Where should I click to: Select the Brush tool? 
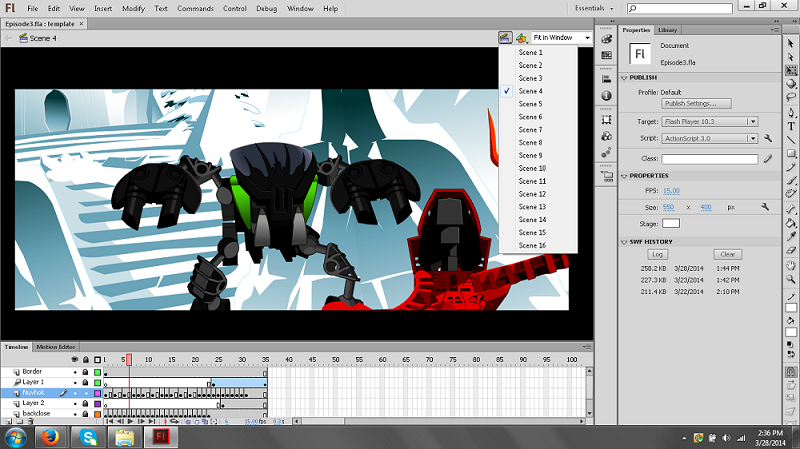791,180
